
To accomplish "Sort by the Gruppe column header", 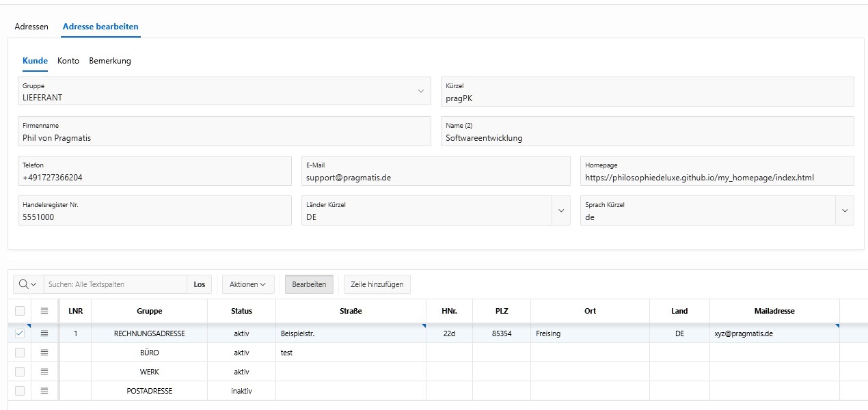I will coord(150,311).
